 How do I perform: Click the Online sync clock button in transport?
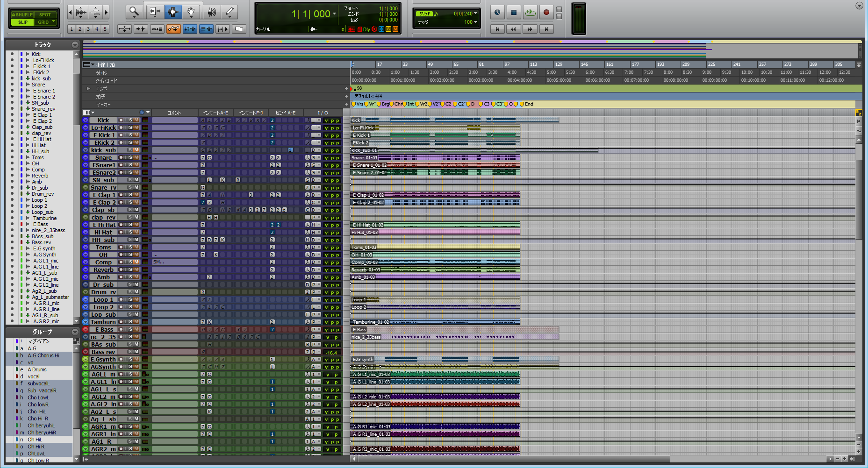point(497,13)
